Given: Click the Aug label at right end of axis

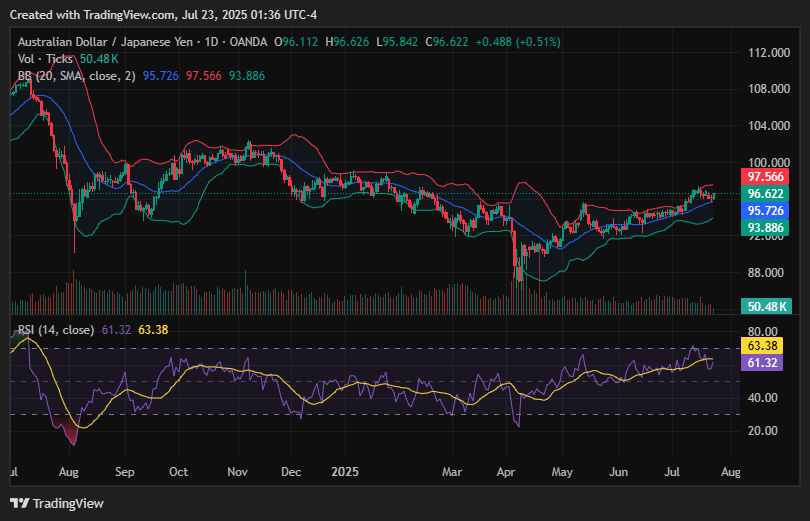Looking at the screenshot, I should 731,472.
